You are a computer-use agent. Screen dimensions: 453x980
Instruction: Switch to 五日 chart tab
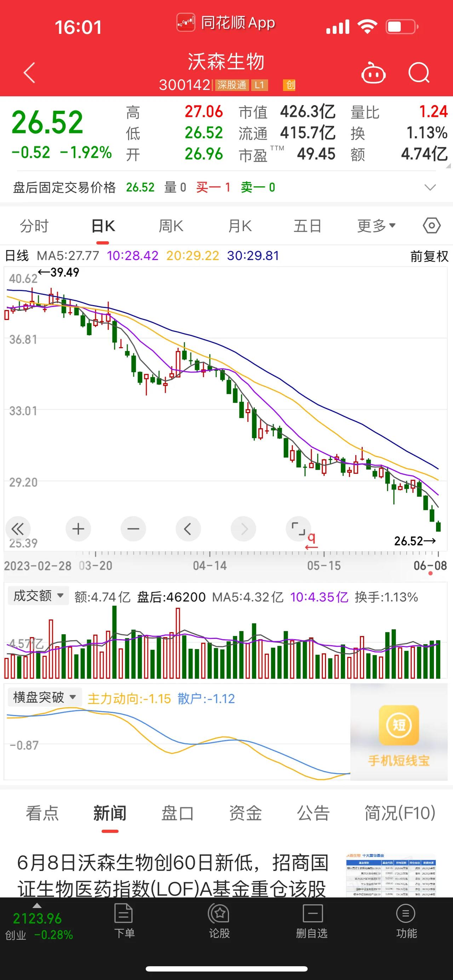[x=308, y=226]
